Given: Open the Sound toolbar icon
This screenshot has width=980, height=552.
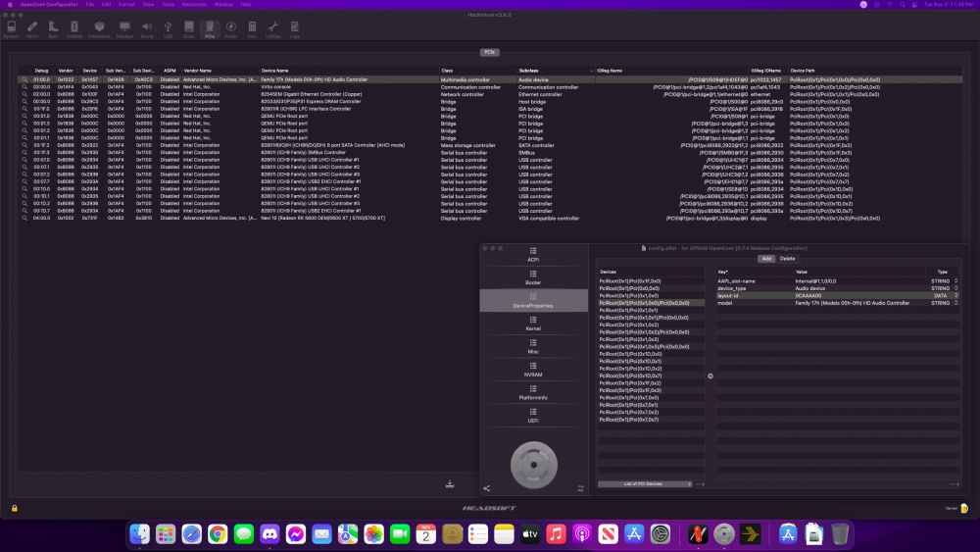Looking at the screenshot, I should (147, 29).
